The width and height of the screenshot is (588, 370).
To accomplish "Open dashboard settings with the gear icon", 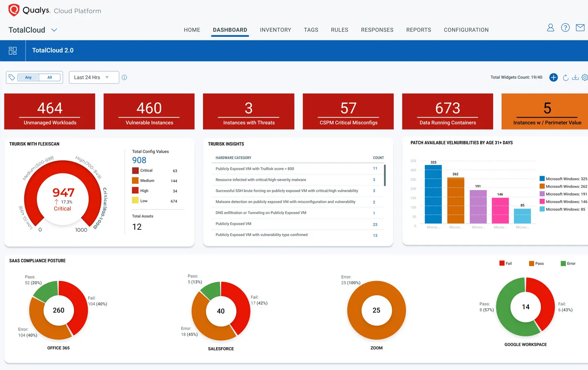I will pyautogui.click(x=585, y=77).
